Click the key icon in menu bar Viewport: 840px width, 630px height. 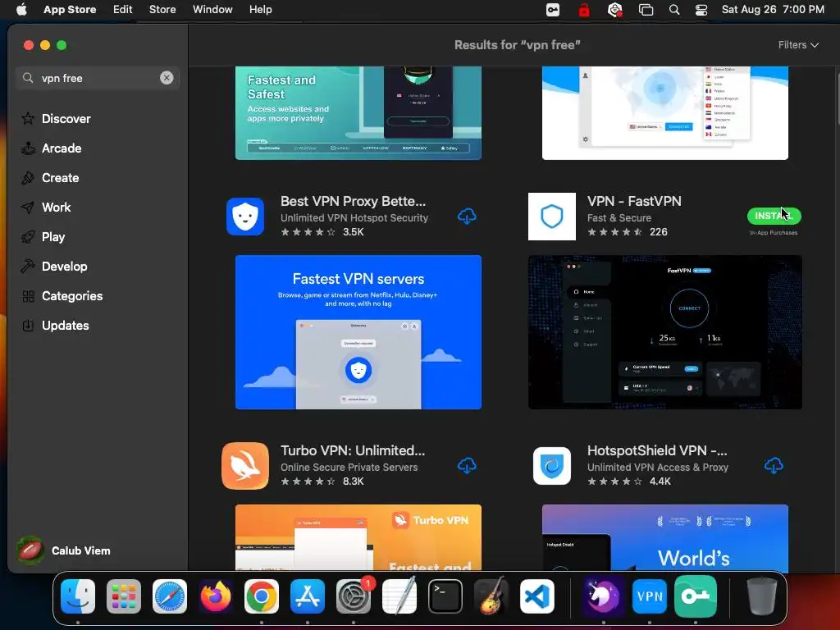[x=553, y=10]
